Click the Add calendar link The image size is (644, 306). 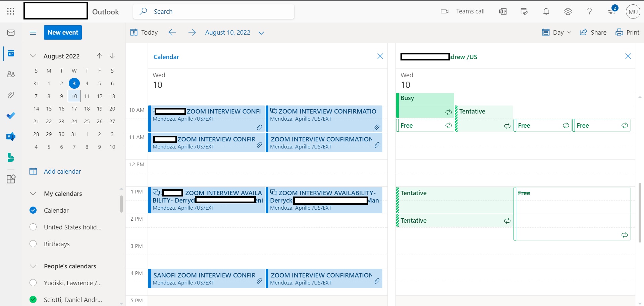62,171
